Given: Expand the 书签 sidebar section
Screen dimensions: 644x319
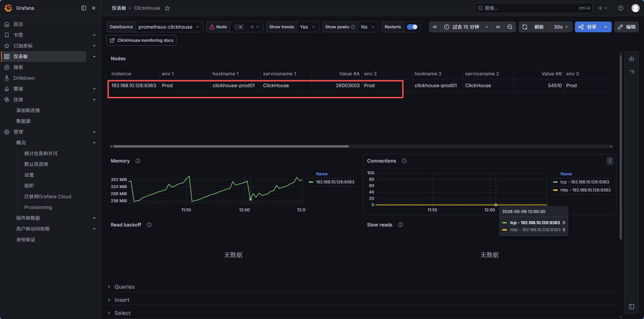Looking at the screenshot, I should (94, 35).
